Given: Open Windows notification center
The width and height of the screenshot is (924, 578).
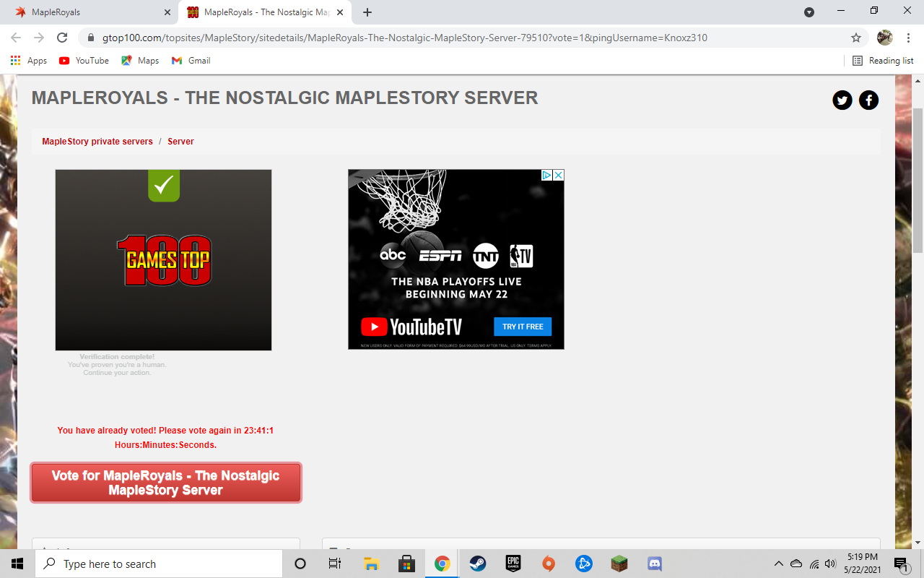Looking at the screenshot, I should pos(902,564).
